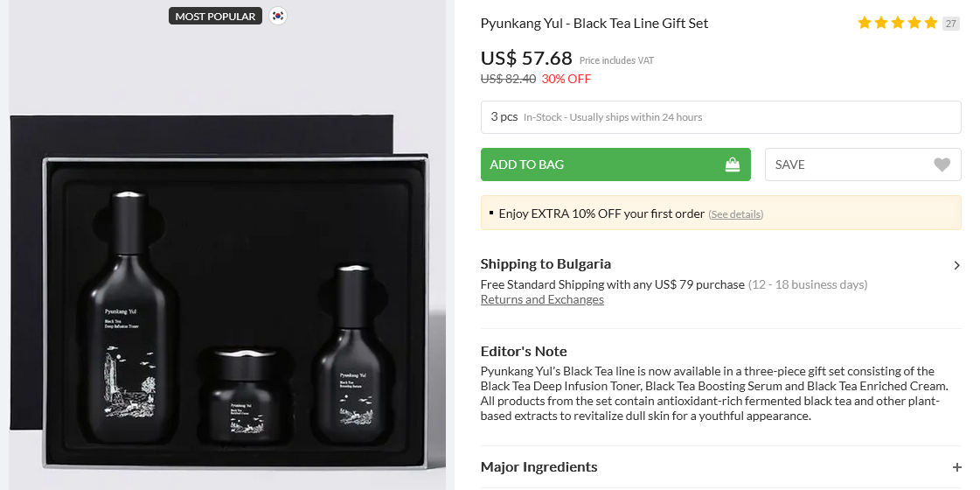This screenshot has width=980, height=490.
Task: Open Returns and Exchanges link
Action: click(x=542, y=299)
